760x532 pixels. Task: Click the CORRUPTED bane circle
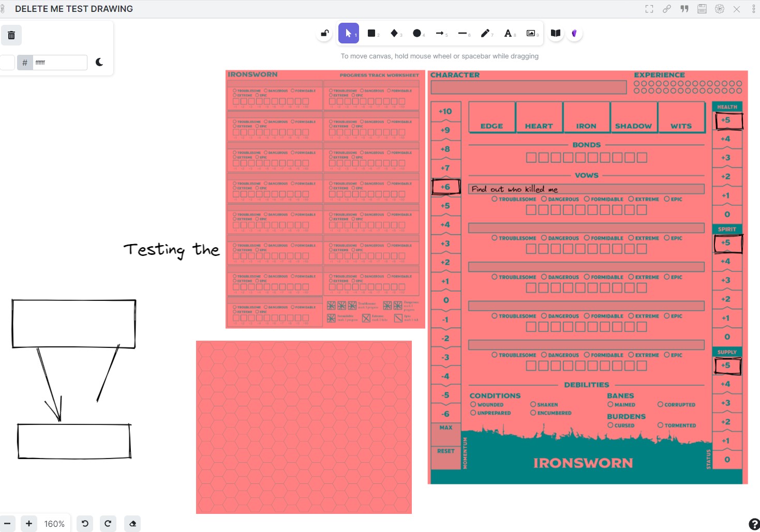660,404
